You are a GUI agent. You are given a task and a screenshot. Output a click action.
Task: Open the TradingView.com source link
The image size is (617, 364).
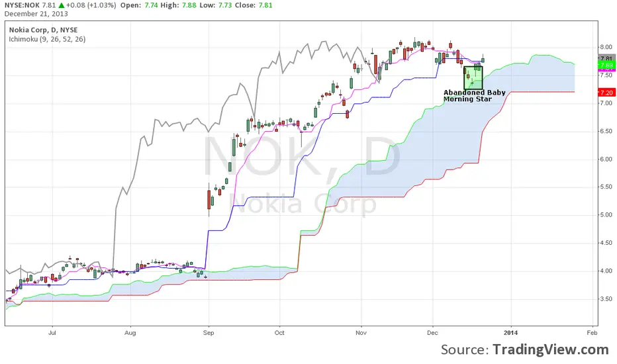[x=551, y=349]
